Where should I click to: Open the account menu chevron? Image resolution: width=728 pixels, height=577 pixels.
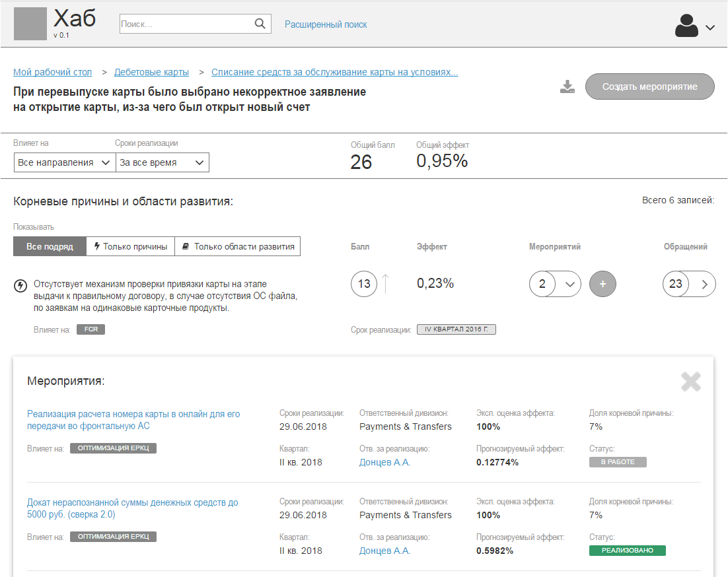point(710,27)
